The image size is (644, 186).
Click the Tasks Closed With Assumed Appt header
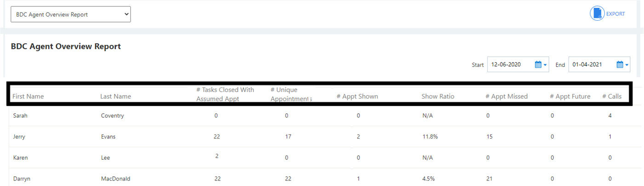[x=225, y=94]
